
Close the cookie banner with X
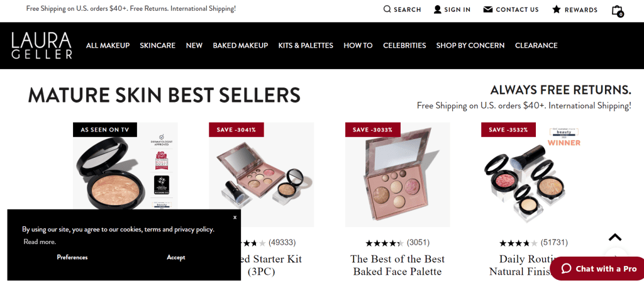235,217
